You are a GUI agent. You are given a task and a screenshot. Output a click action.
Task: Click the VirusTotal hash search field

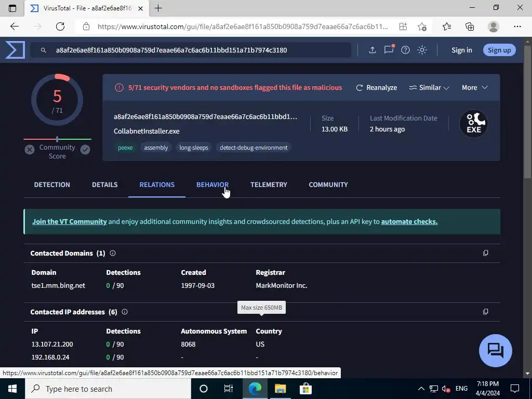coord(191,50)
